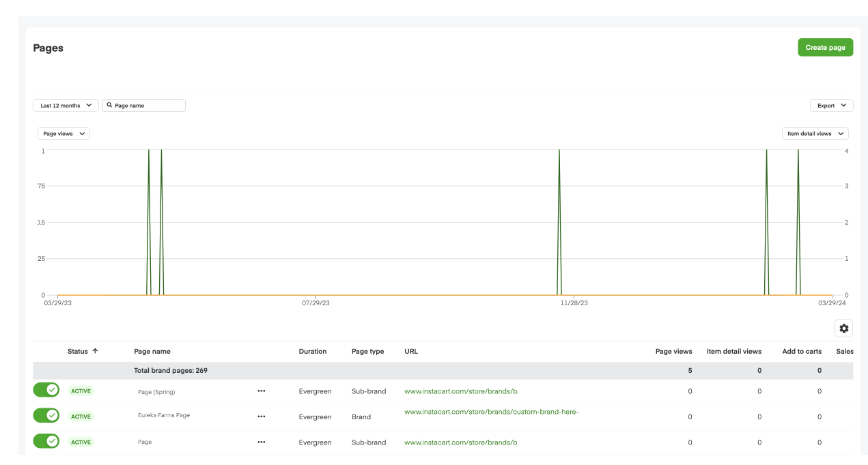Toggle off the Page (Spring) active switch
This screenshot has height=465, width=868.
[46, 390]
